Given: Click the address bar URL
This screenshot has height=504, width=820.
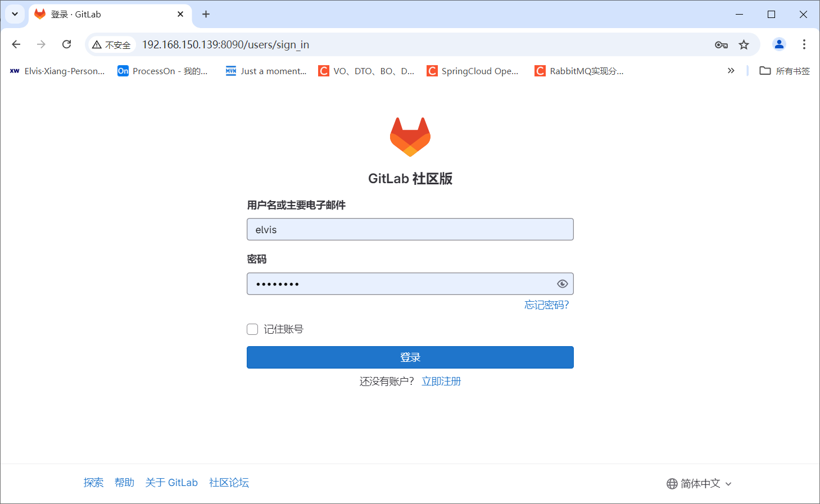Looking at the screenshot, I should point(225,45).
